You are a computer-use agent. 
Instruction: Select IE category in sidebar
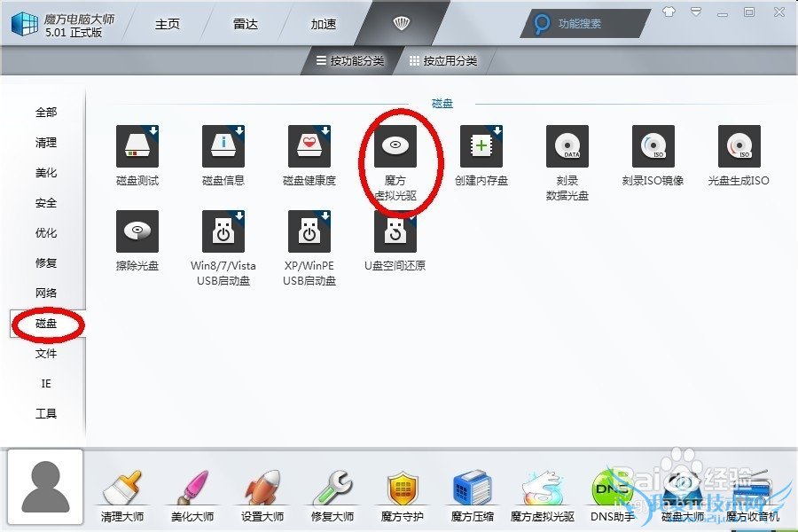pyautogui.click(x=46, y=383)
